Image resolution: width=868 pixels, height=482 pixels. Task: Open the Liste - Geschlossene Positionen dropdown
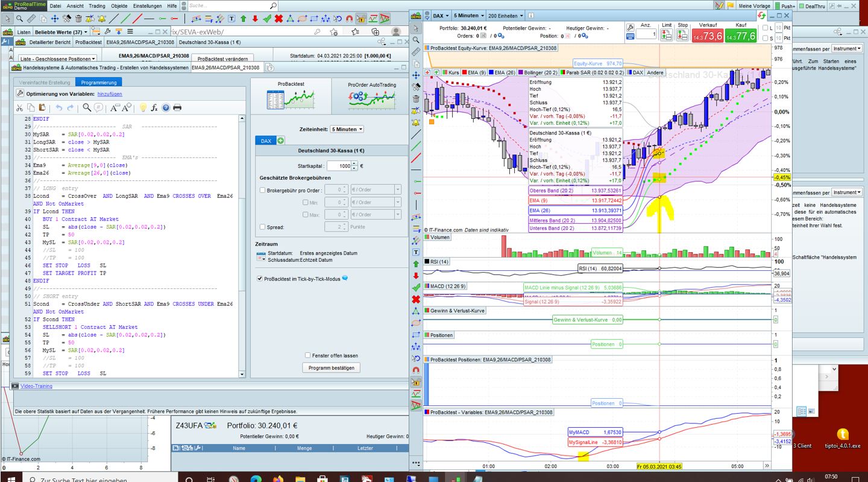(58, 59)
